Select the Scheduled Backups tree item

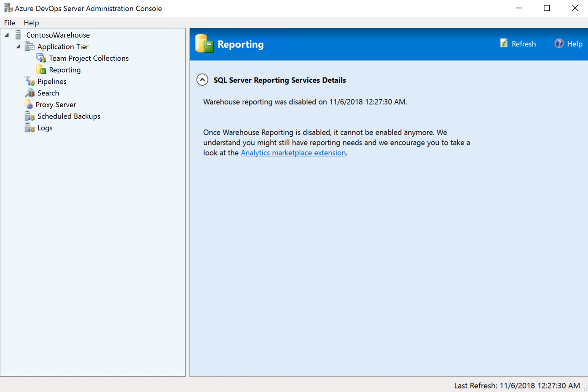[69, 116]
